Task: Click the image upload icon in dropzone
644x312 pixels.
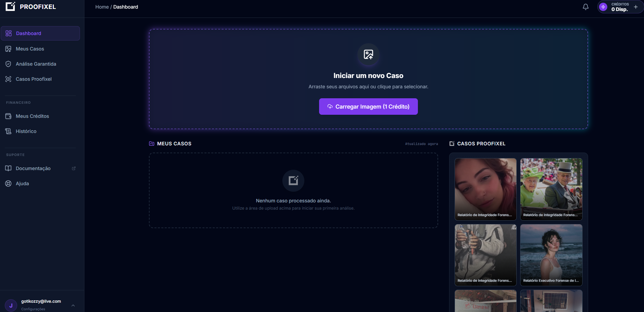Action: [x=368, y=54]
